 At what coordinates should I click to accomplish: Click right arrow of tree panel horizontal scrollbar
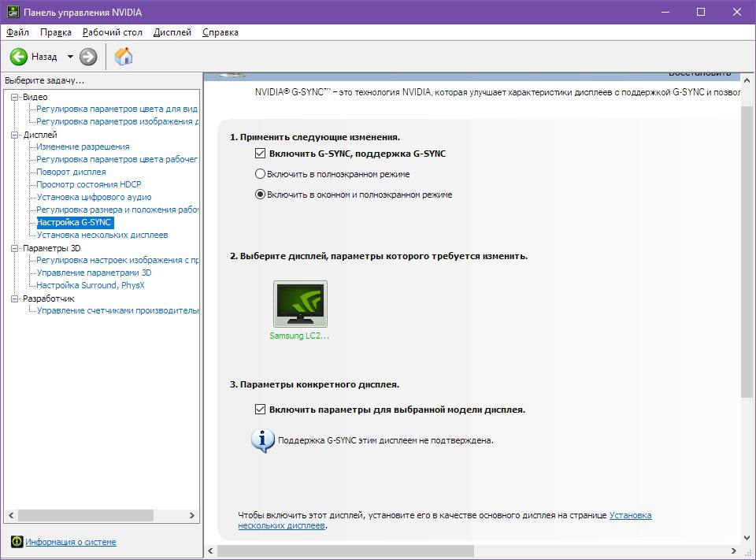(x=192, y=516)
